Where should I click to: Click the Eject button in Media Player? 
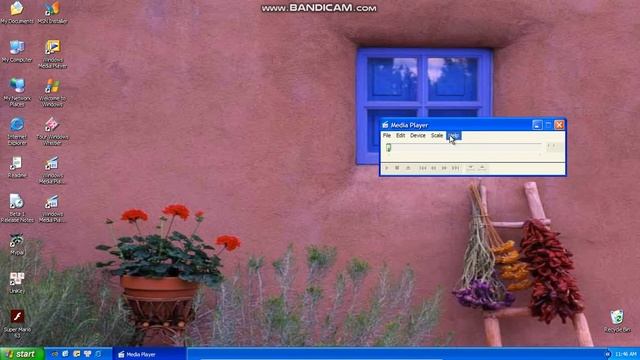click(x=408, y=168)
